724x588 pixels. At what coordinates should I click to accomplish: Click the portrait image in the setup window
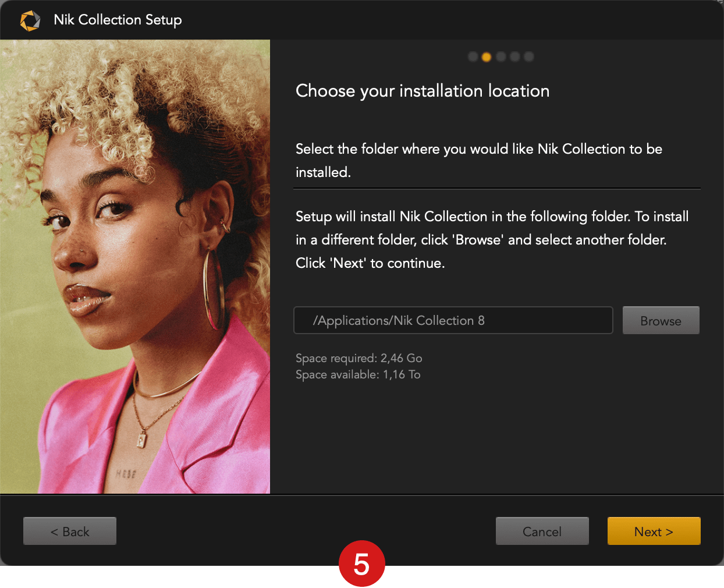[135, 267]
